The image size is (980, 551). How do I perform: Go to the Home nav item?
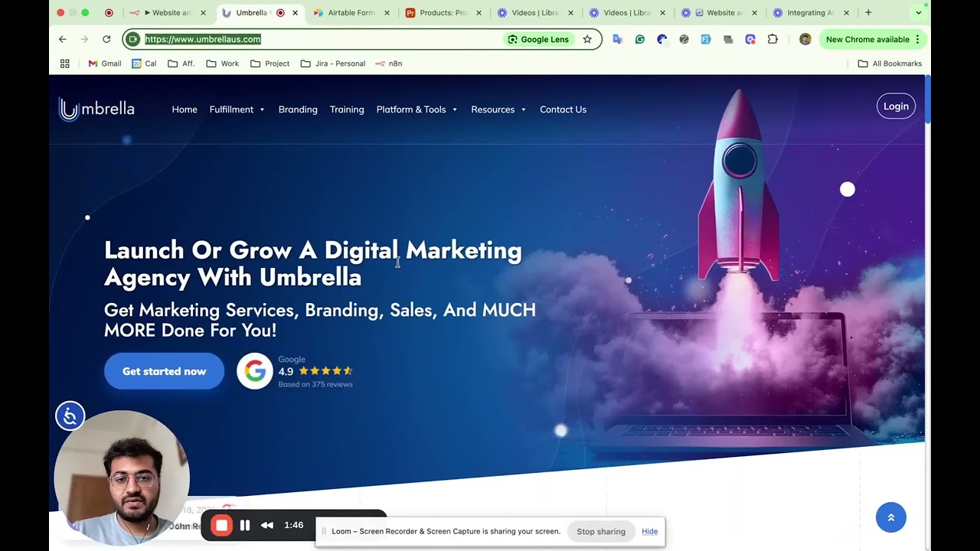coord(185,109)
